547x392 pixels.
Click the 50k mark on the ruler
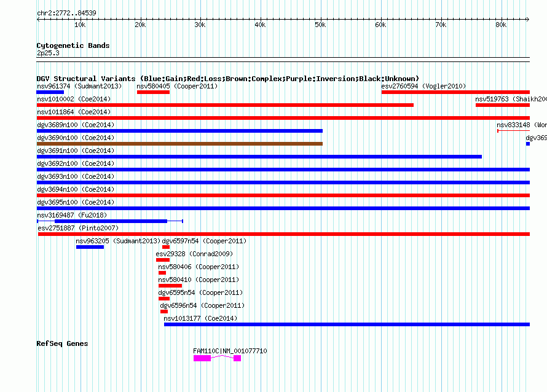click(x=320, y=25)
